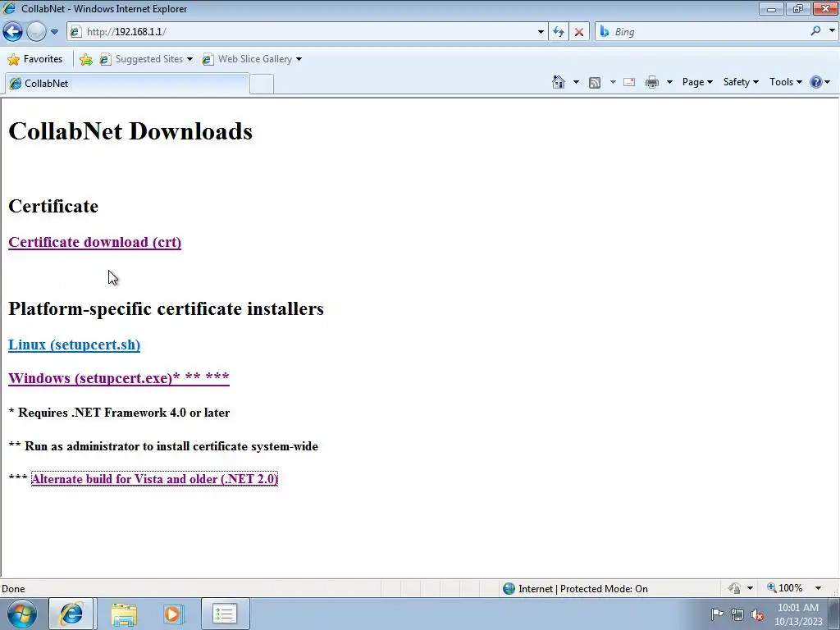Open the Favorites star button
Viewport: 840px width, 630px height.
35,59
